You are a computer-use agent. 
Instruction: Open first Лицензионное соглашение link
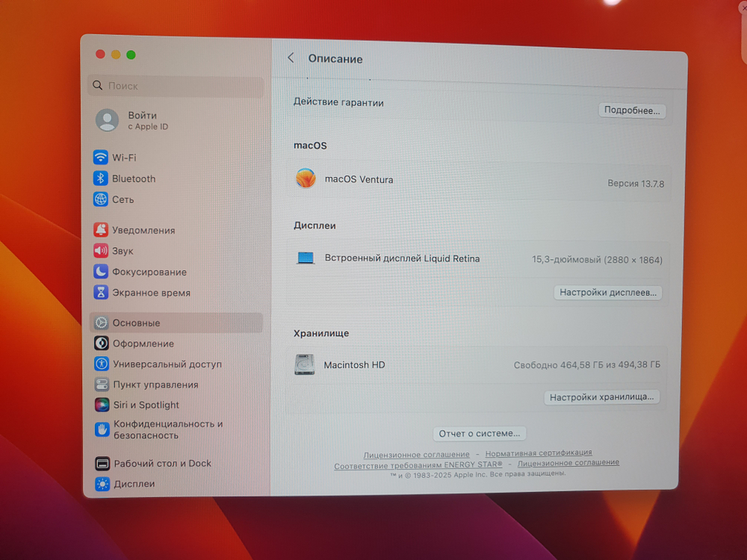(x=416, y=455)
